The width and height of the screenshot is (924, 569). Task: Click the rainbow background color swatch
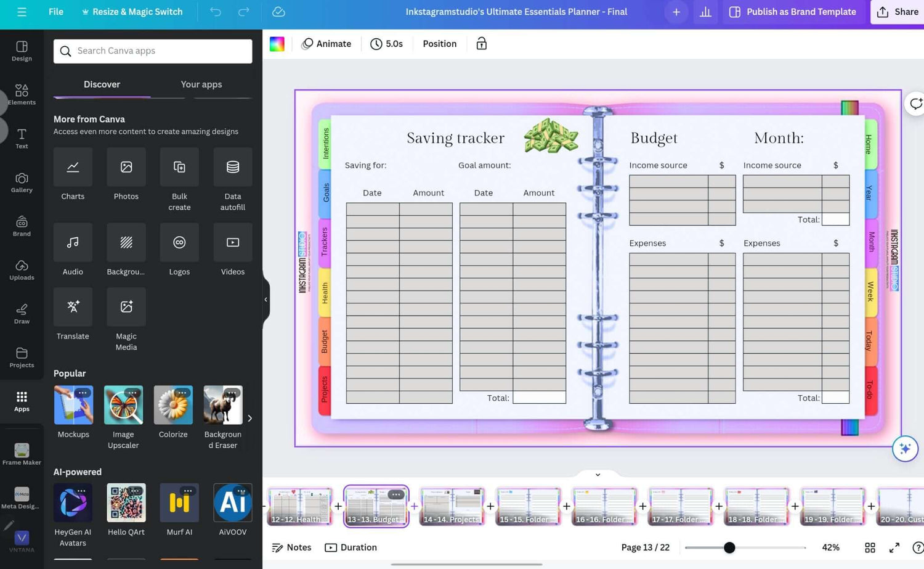click(x=277, y=43)
